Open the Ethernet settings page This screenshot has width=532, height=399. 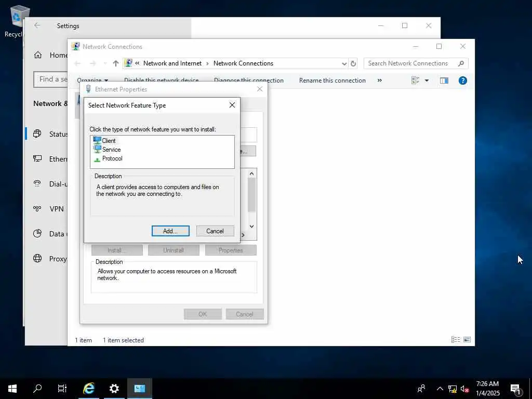click(47, 159)
